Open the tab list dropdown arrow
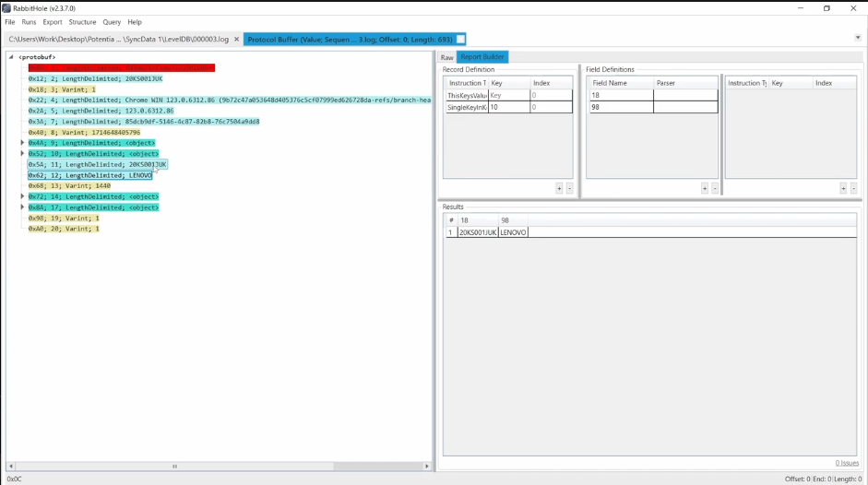The height and width of the screenshot is (485, 868). click(857, 38)
